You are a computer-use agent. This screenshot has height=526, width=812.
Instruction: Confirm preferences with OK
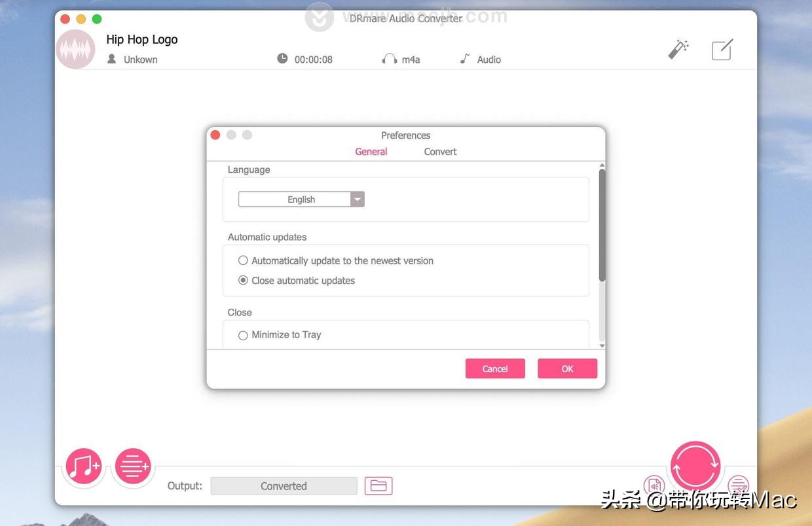click(567, 367)
